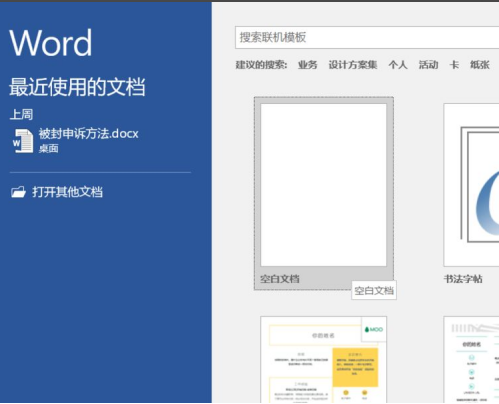Click the 书法字帖 template caption
499x404 pixels.
coord(463,279)
